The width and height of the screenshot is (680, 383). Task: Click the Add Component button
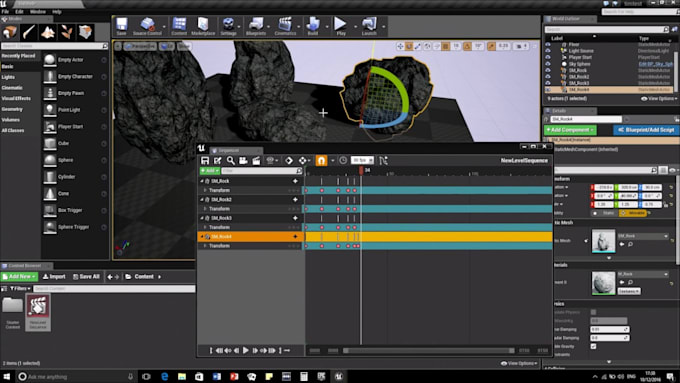(570, 130)
